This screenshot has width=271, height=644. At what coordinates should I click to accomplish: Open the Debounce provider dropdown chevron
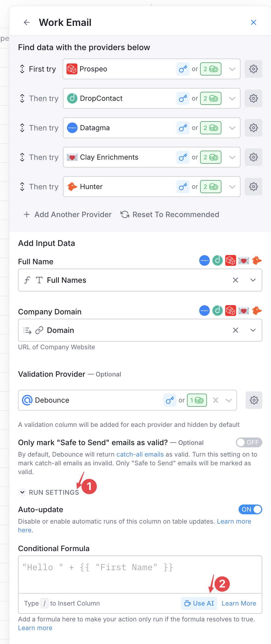229,400
